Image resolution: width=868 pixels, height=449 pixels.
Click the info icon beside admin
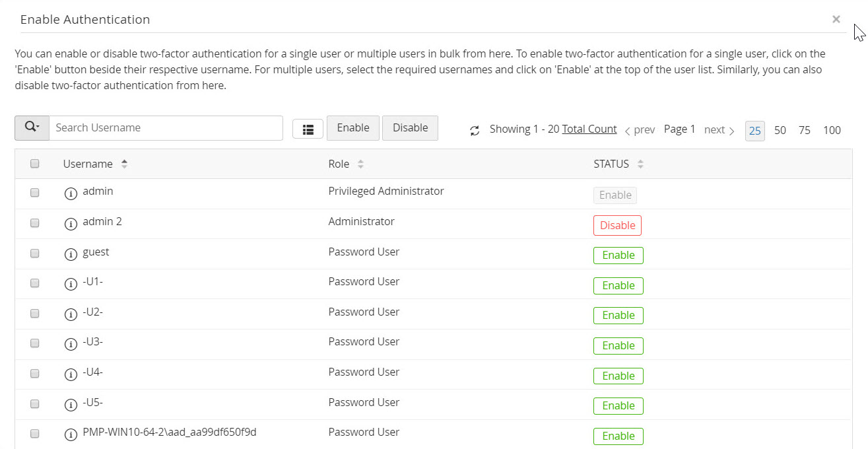(x=71, y=193)
